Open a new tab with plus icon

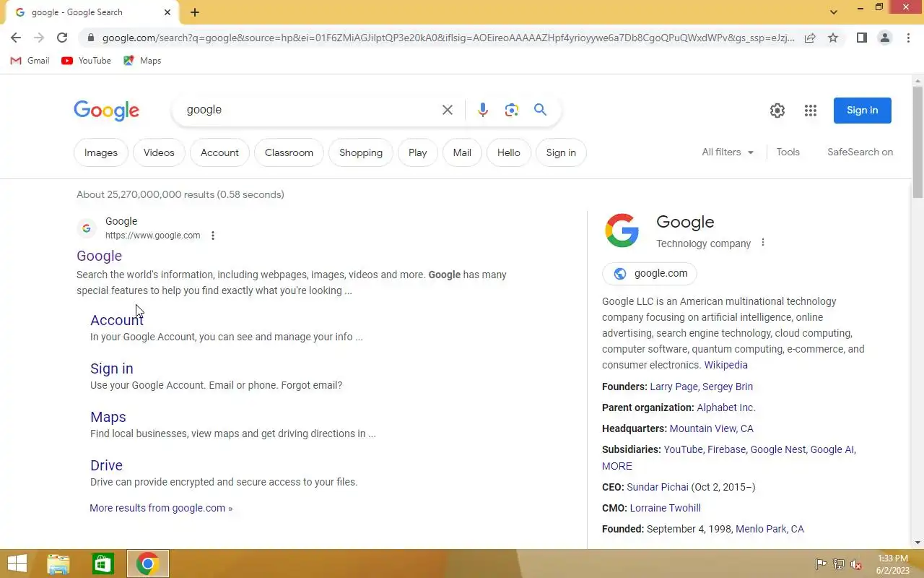pos(195,12)
